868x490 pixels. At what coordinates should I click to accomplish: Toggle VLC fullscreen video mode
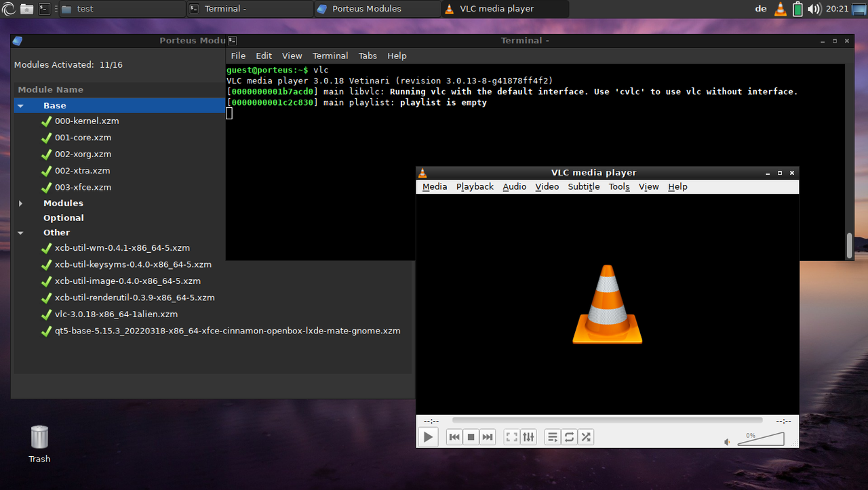point(512,437)
